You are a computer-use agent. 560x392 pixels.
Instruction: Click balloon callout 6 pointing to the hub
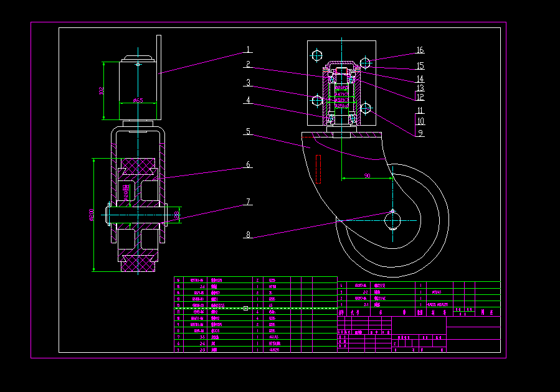[247, 164]
